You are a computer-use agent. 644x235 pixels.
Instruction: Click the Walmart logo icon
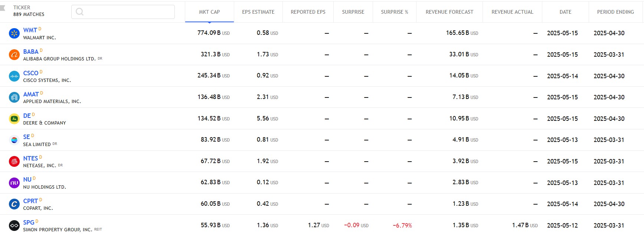[x=14, y=33]
